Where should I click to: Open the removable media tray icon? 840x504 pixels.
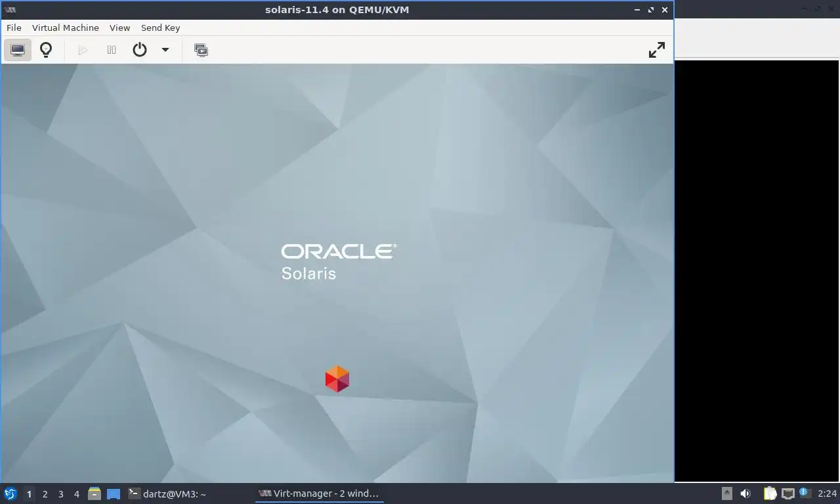(726, 493)
